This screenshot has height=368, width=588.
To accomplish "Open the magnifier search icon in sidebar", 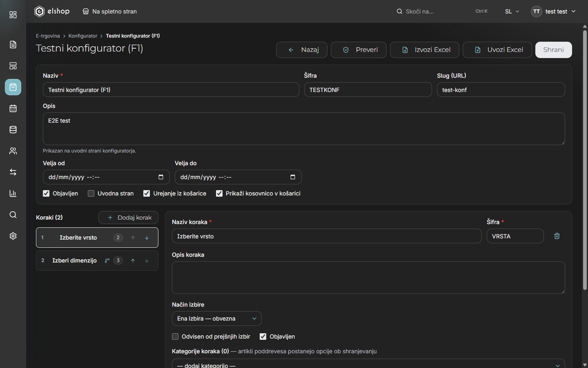I will 13,215.
